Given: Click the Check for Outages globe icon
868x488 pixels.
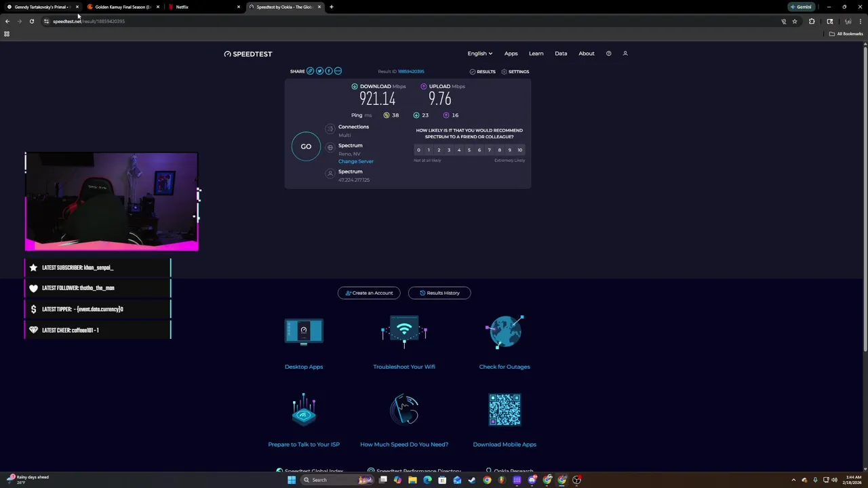Looking at the screenshot, I should 505,332.
